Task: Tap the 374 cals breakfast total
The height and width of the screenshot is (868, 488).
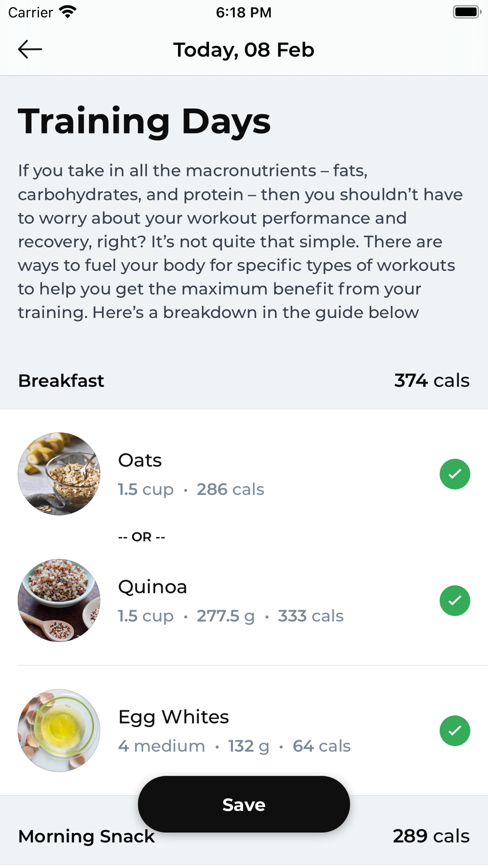Action: pyautogui.click(x=432, y=380)
